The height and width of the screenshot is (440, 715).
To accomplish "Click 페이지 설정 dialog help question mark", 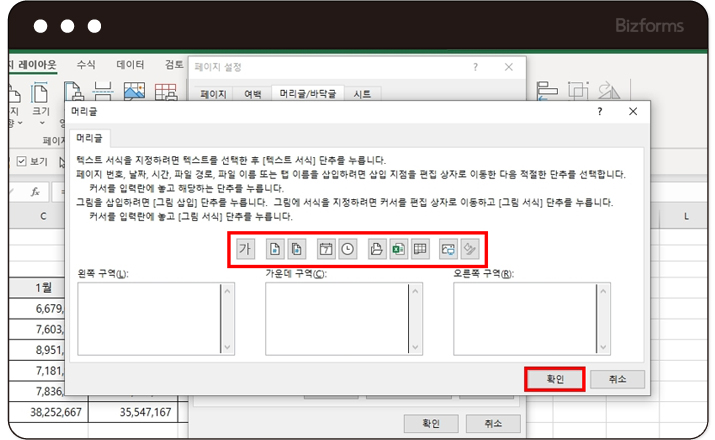I will 476,67.
